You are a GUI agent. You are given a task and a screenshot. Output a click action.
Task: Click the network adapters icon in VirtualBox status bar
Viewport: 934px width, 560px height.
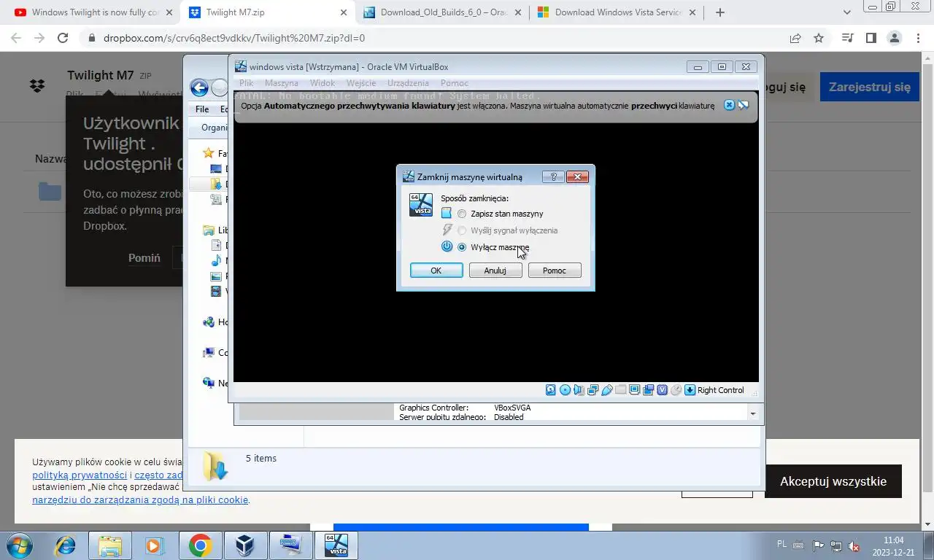[x=593, y=390]
